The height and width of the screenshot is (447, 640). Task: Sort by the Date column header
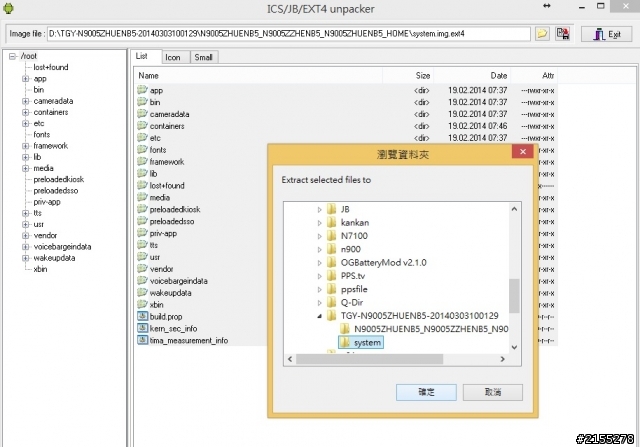pyautogui.click(x=472, y=76)
